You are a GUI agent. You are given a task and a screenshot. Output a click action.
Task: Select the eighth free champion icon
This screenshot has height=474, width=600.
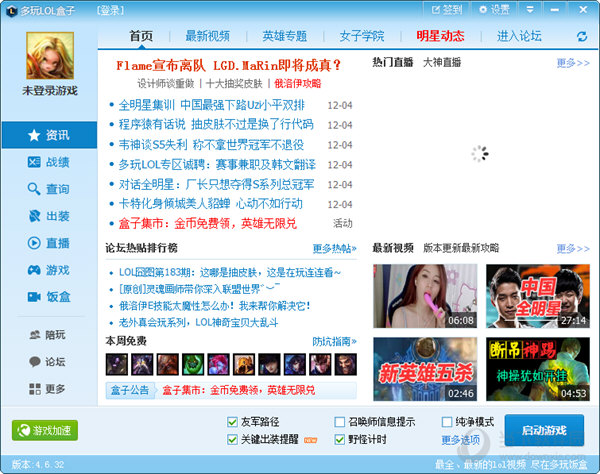[295, 364]
